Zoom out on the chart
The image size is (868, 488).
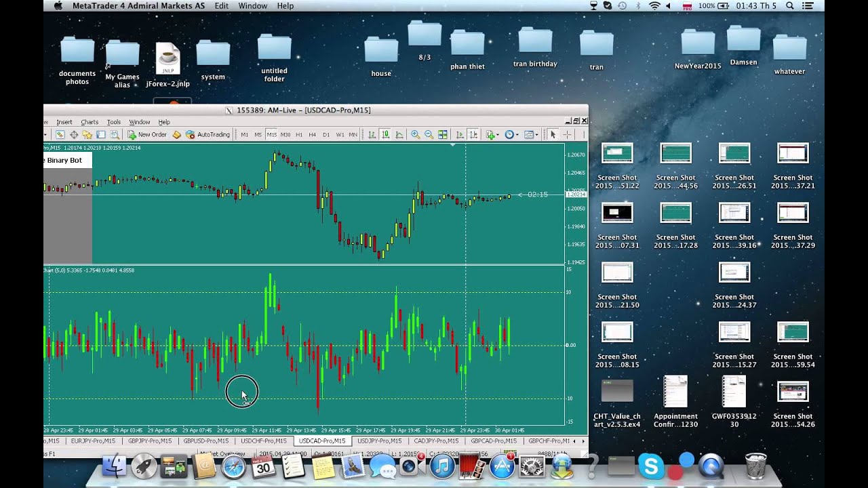click(x=429, y=135)
